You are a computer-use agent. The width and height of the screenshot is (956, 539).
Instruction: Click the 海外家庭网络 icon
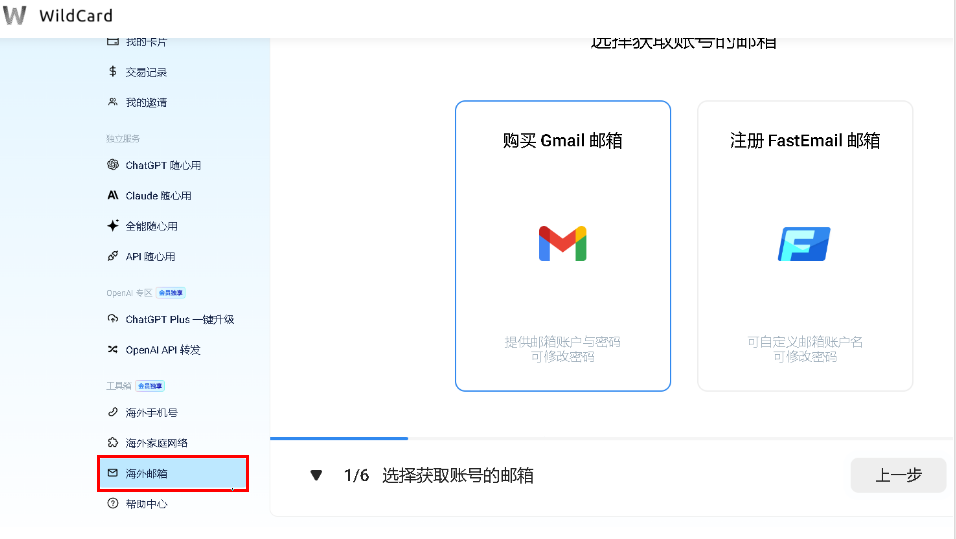(113, 443)
